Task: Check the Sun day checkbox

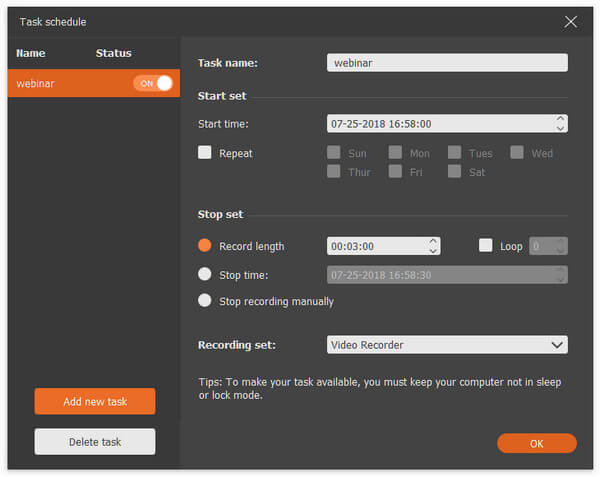Action: pos(334,153)
